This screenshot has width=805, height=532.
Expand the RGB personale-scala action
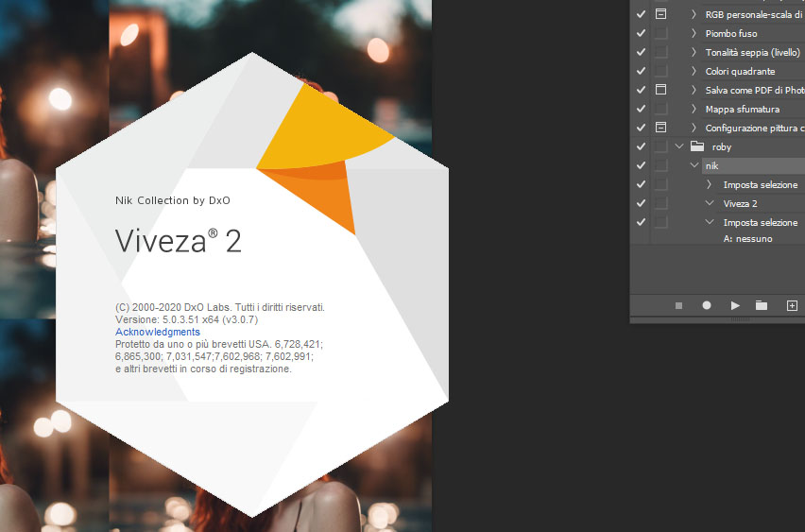click(694, 14)
